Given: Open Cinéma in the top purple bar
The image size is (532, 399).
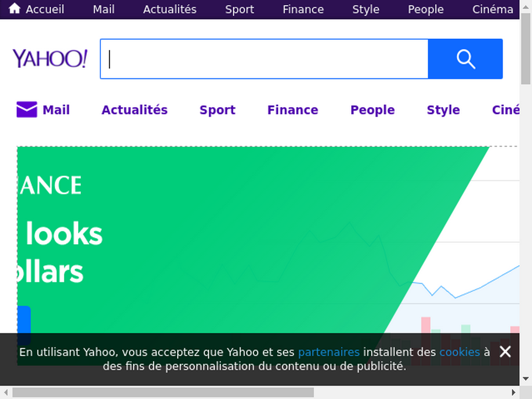Looking at the screenshot, I should pos(493,9).
